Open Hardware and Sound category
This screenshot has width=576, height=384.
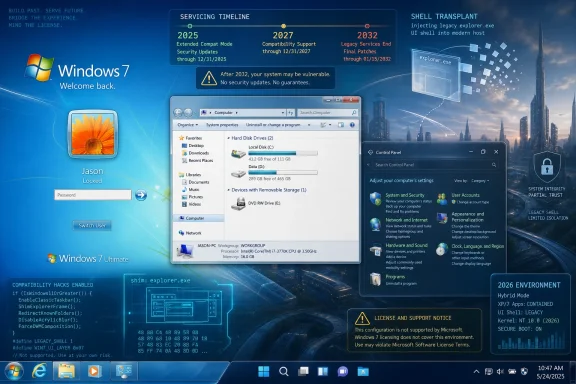click(x=406, y=245)
